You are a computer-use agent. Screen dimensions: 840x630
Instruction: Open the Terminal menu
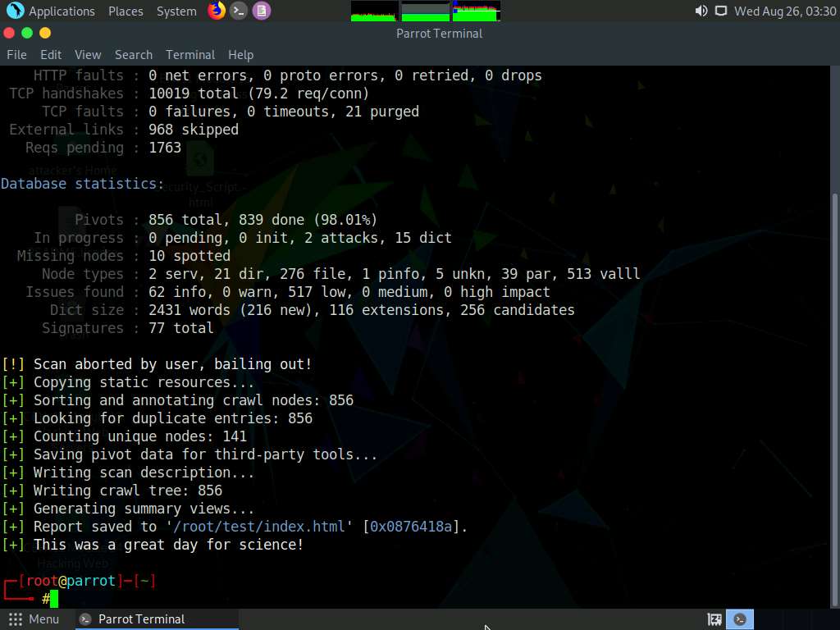point(190,55)
